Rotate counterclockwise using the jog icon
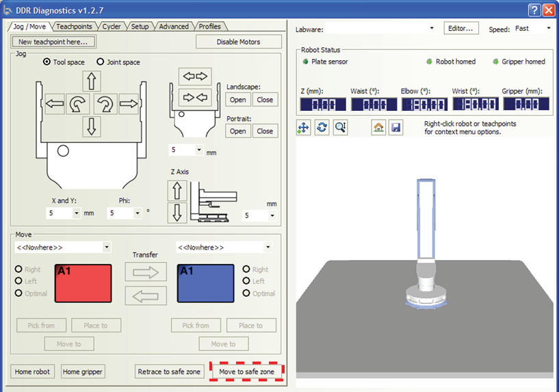559x392 pixels. coord(79,105)
